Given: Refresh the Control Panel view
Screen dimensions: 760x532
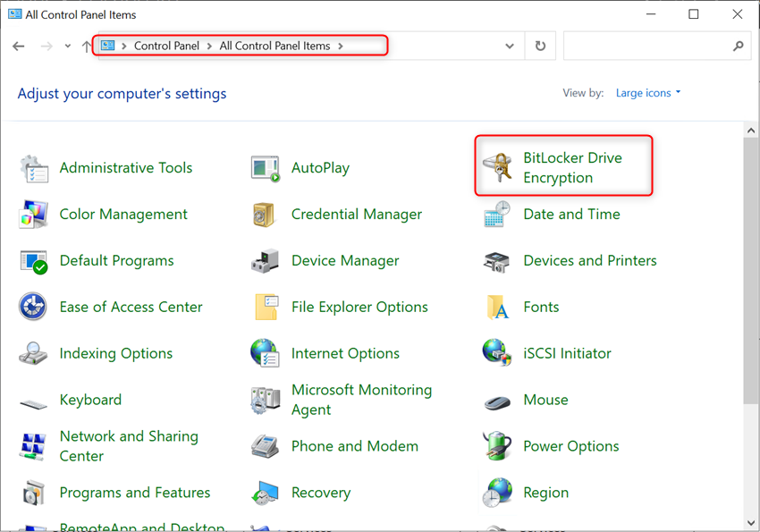Looking at the screenshot, I should [540, 46].
